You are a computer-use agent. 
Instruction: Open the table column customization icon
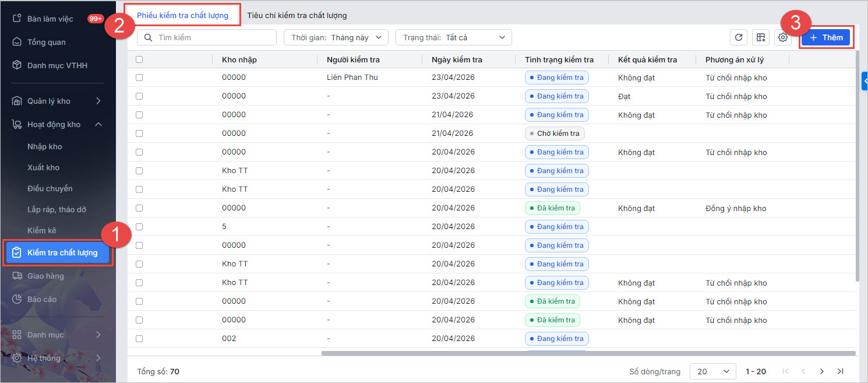(x=761, y=37)
